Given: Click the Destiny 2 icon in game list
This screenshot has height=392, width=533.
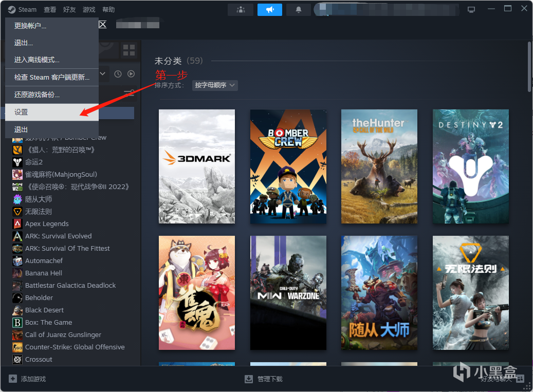Looking at the screenshot, I should tap(17, 162).
